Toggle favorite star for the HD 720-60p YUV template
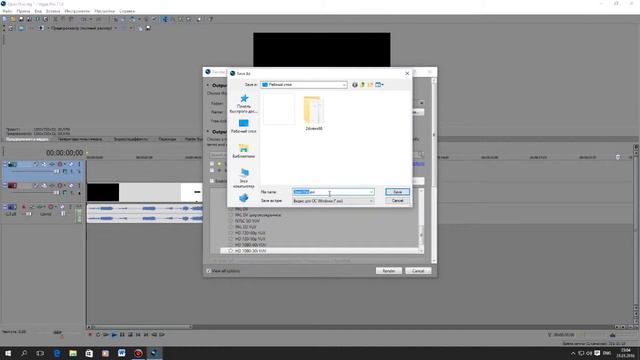The image size is (640, 360). (x=231, y=233)
